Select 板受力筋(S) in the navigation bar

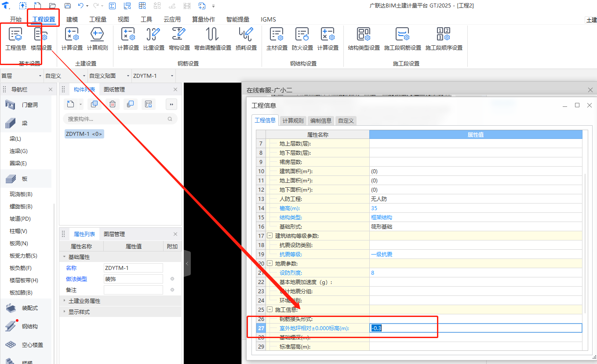point(23,255)
